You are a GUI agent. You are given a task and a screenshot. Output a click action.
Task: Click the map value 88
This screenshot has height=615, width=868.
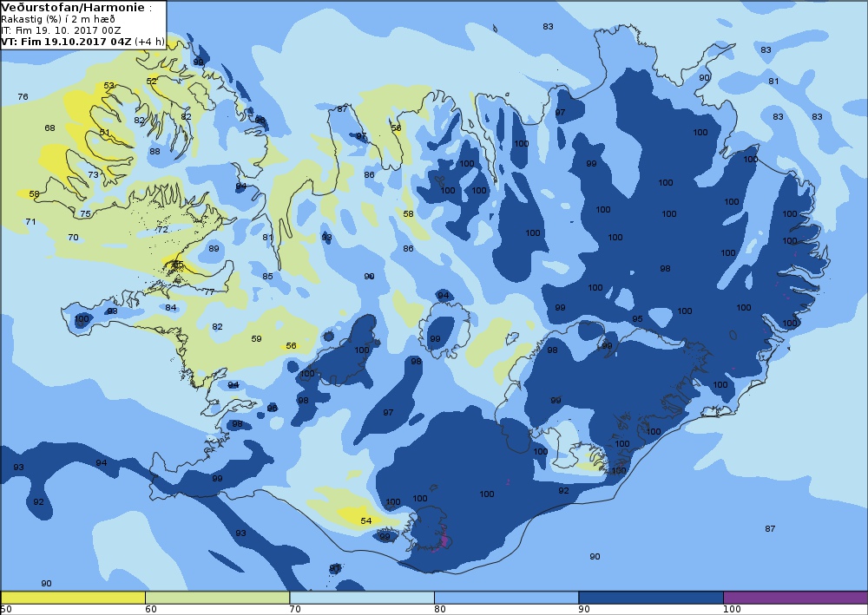pos(155,151)
